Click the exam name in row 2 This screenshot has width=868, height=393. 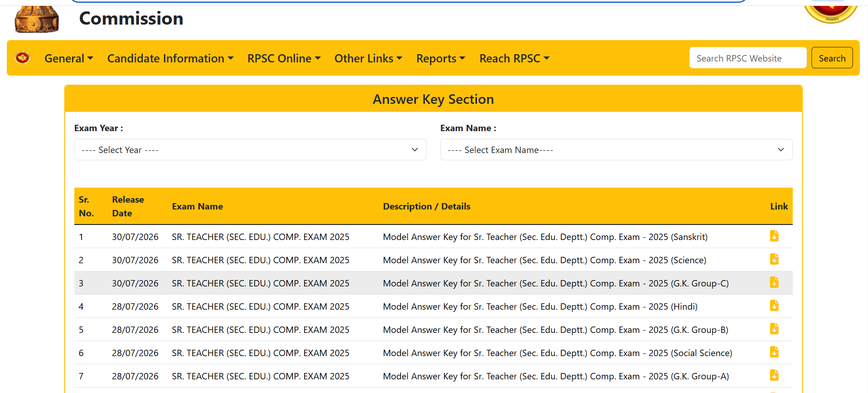261,260
